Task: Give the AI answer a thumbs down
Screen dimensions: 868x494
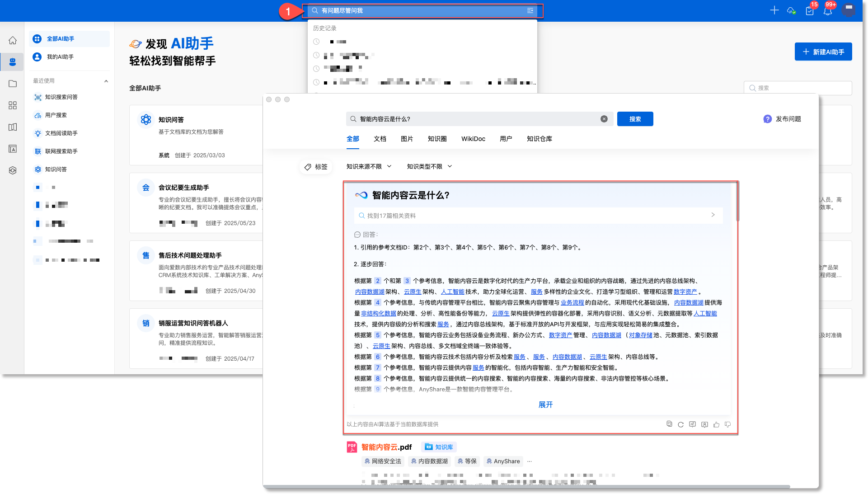Action: [x=727, y=424]
